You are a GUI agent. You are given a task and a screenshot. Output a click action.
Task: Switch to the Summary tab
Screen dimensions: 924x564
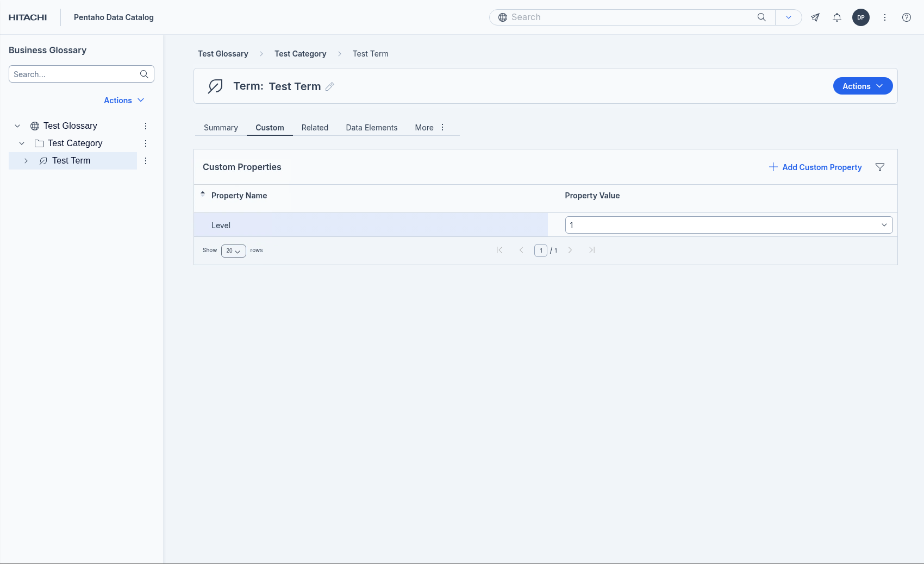coord(221,128)
